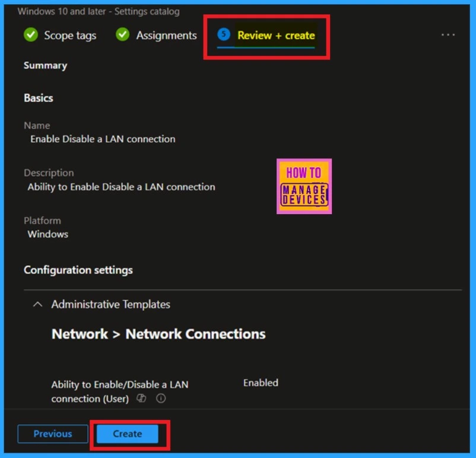Image resolution: width=476 pixels, height=458 pixels.
Task: Click the description 'Ability to Enable Disable a LAN connection'
Action: click(122, 187)
